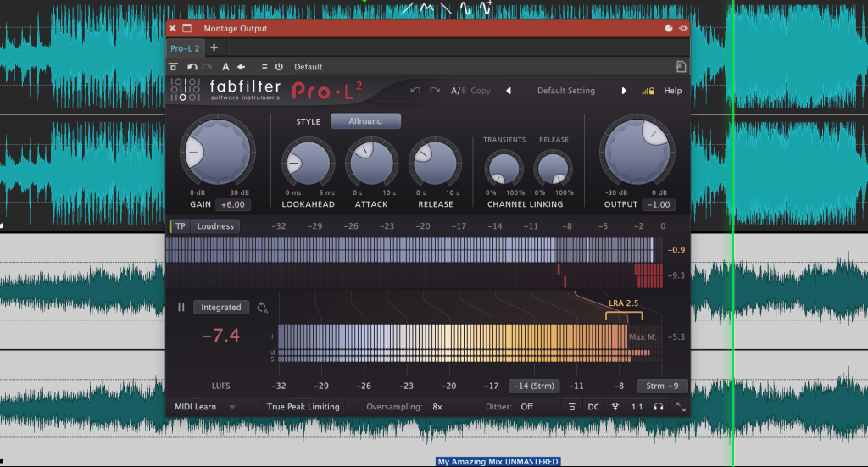Open the Strm +9 meter scale dropdown
Screen dimensions: 868x467
[661, 386]
